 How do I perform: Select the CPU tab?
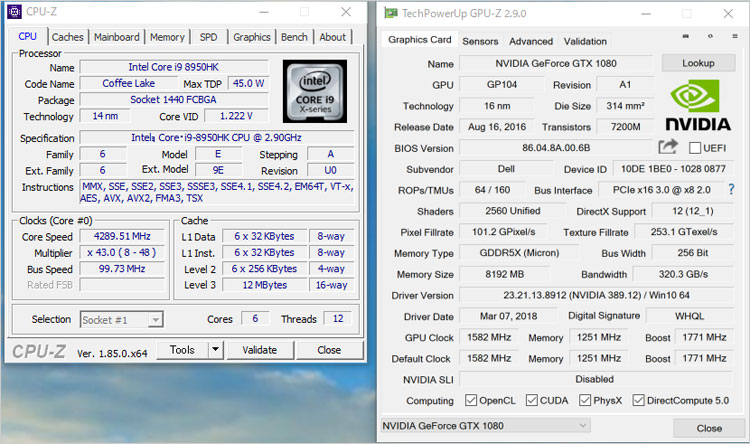coord(28,36)
